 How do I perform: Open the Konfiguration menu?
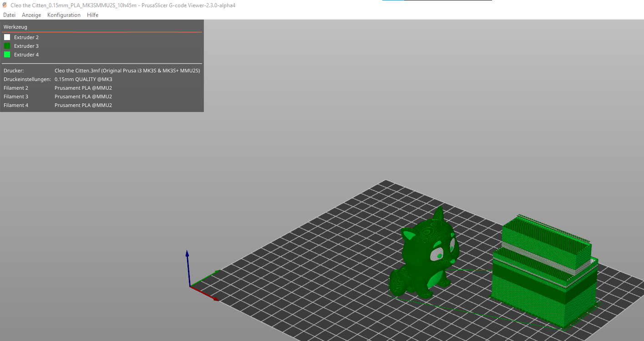tap(64, 15)
